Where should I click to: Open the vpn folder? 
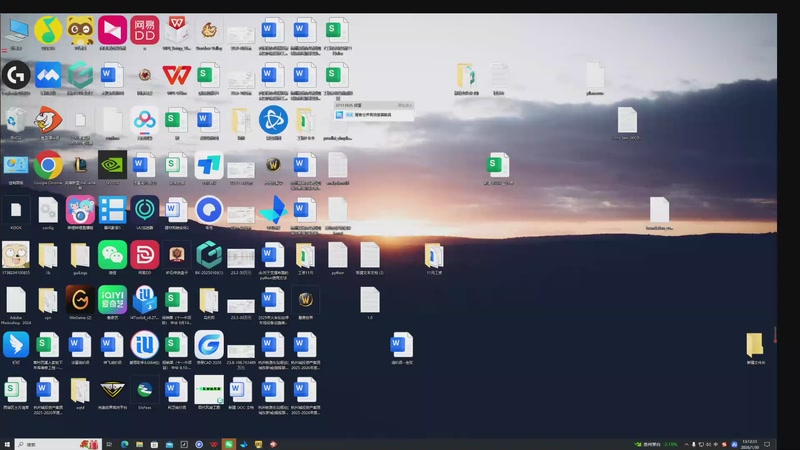(x=48, y=302)
